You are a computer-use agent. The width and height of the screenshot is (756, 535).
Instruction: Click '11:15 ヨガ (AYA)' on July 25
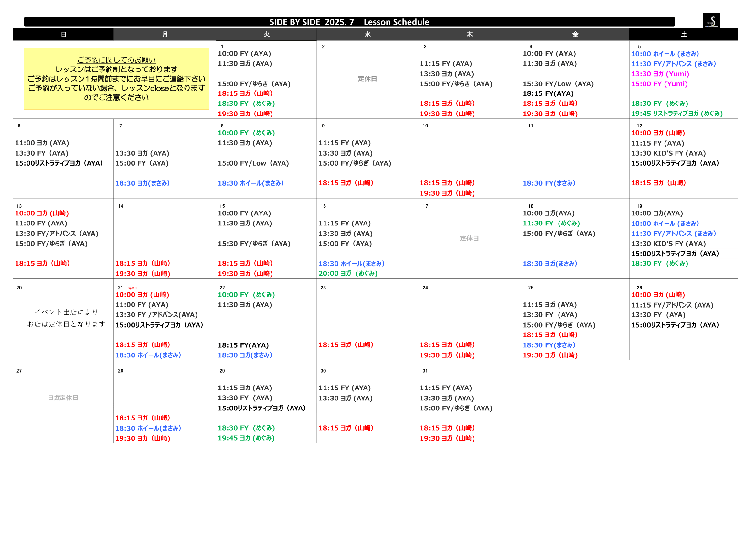(x=549, y=305)
